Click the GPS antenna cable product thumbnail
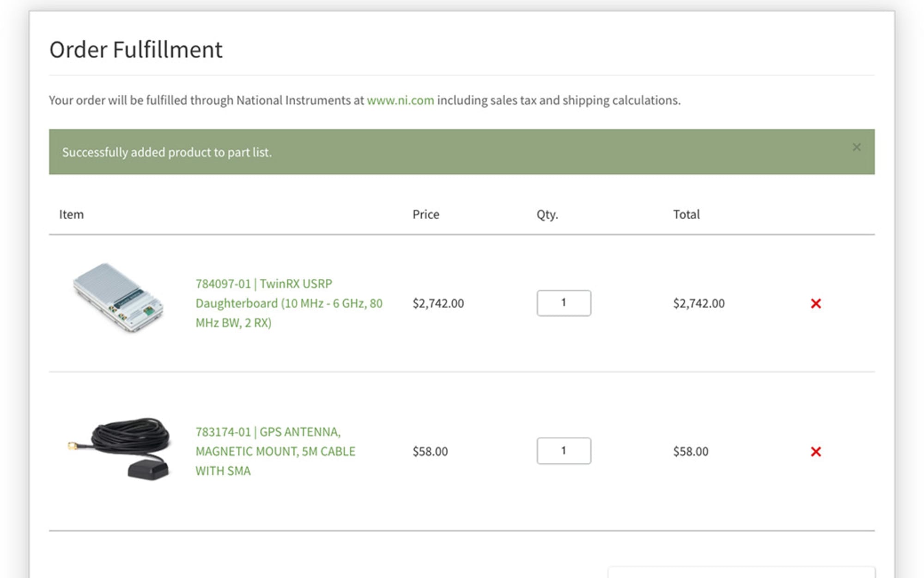Screen dimensions: 924x578 click(119, 449)
